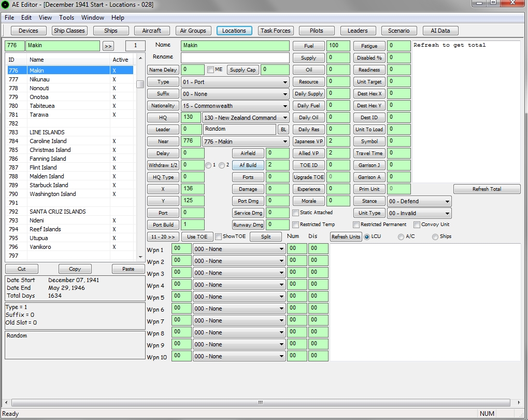Open the Edit menu
This screenshot has height=420, width=528.
click(x=26, y=17)
